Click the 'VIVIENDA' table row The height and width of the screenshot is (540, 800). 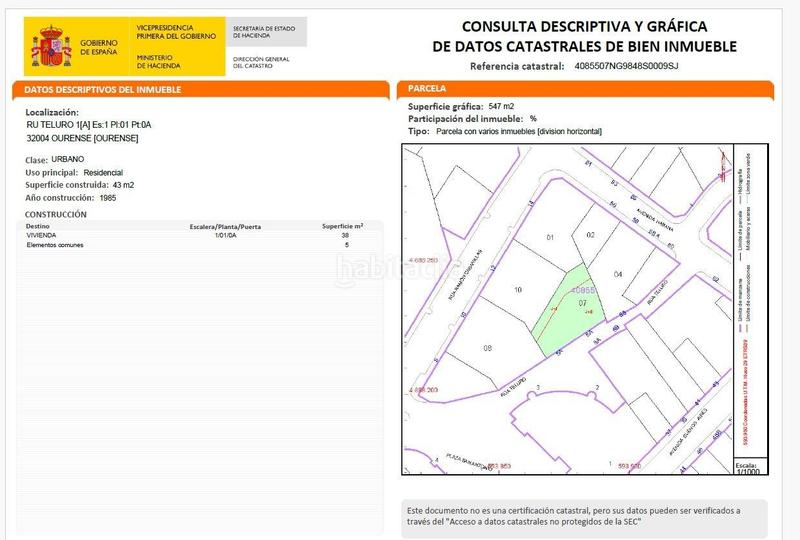[x=199, y=235]
